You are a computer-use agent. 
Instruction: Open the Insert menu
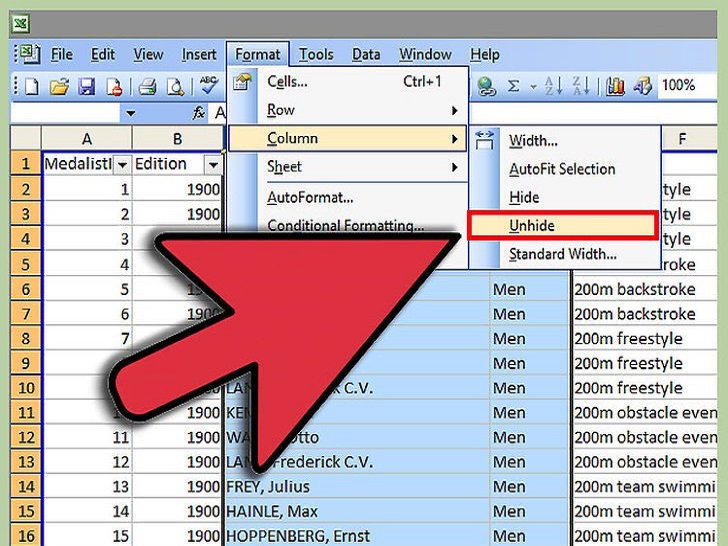coord(199,55)
